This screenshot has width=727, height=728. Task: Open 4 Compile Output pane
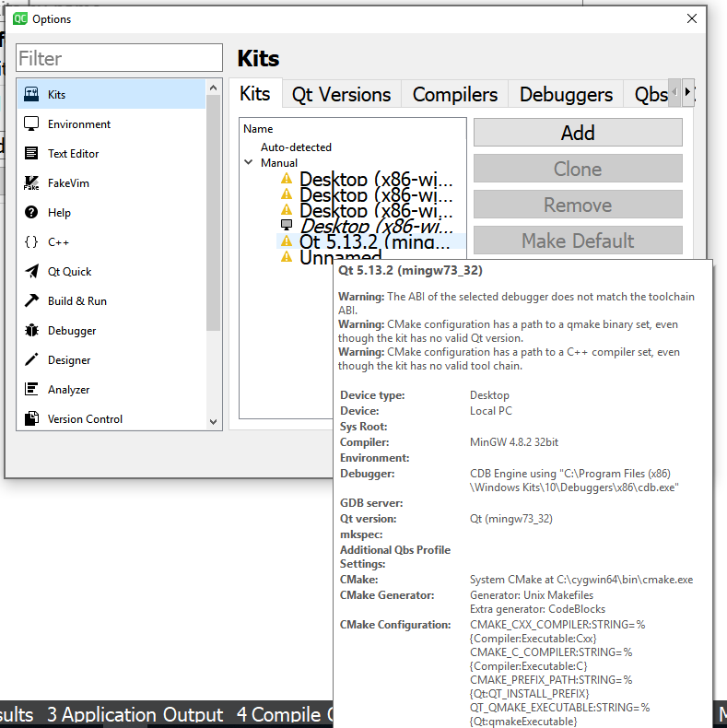coord(285,714)
